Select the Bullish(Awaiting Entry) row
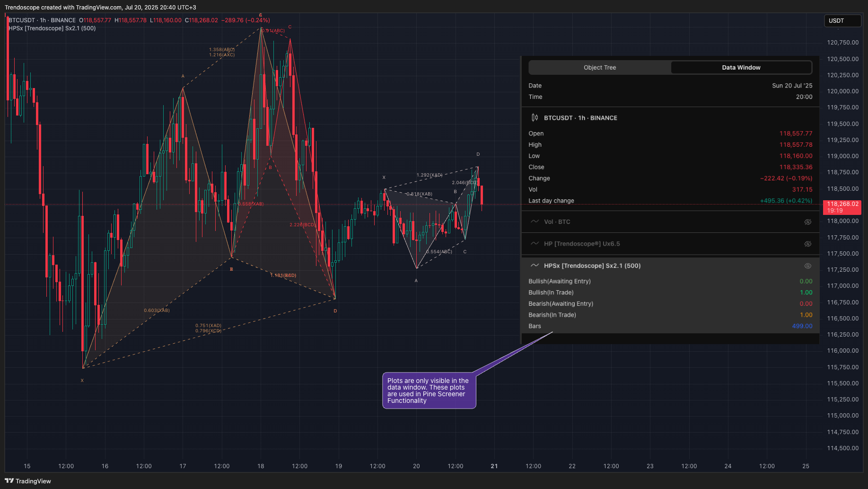This screenshot has height=489, width=868. pos(670,281)
